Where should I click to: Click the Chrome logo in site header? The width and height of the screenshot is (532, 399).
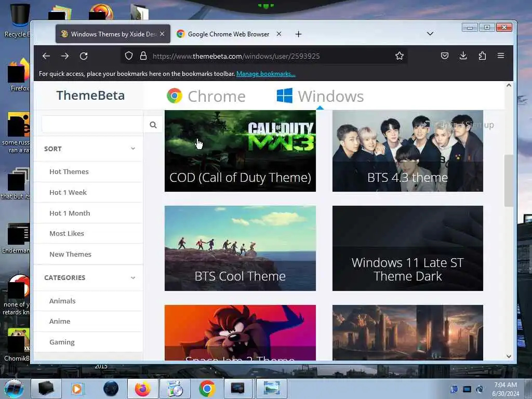coord(175,96)
